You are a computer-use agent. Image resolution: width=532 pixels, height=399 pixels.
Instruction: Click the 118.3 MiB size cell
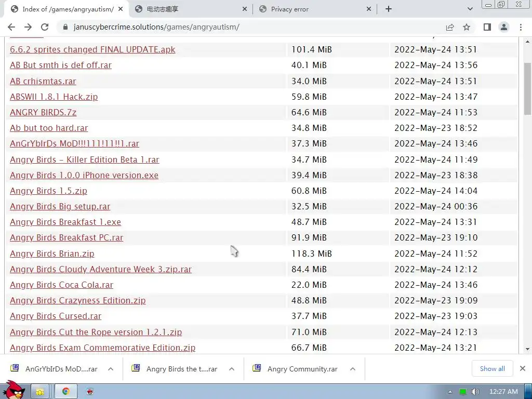coord(312,254)
